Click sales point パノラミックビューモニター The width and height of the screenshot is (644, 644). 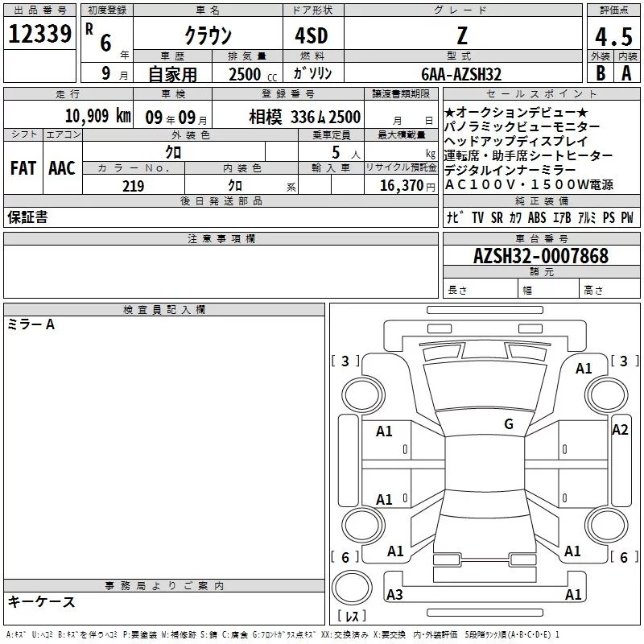(x=522, y=126)
